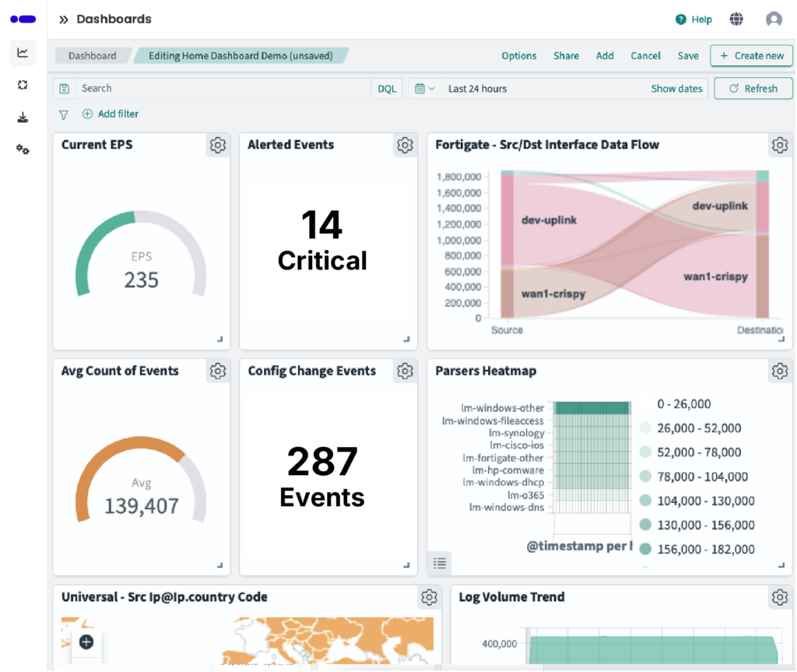
Task: Click the 287 Events metric
Action: coord(322,476)
